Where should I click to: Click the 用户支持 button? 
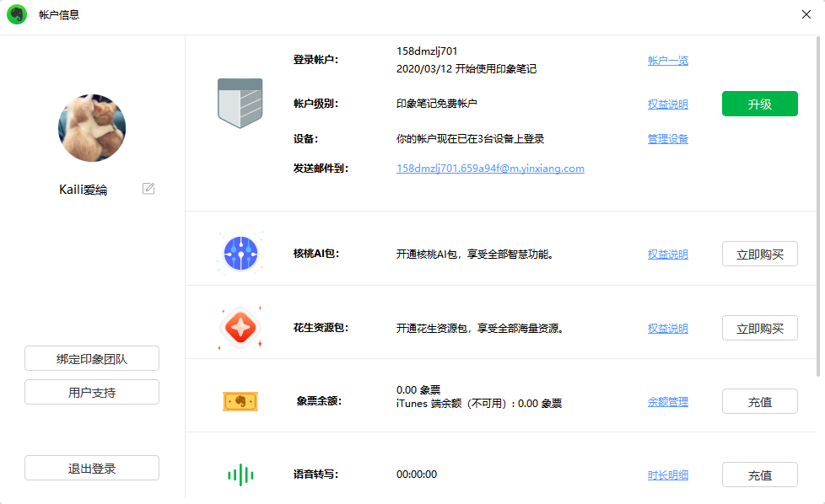[92, 392]
